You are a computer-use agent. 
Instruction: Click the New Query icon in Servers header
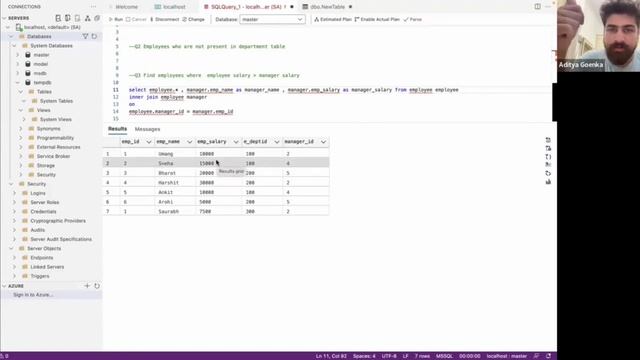[x=68, y=18]
